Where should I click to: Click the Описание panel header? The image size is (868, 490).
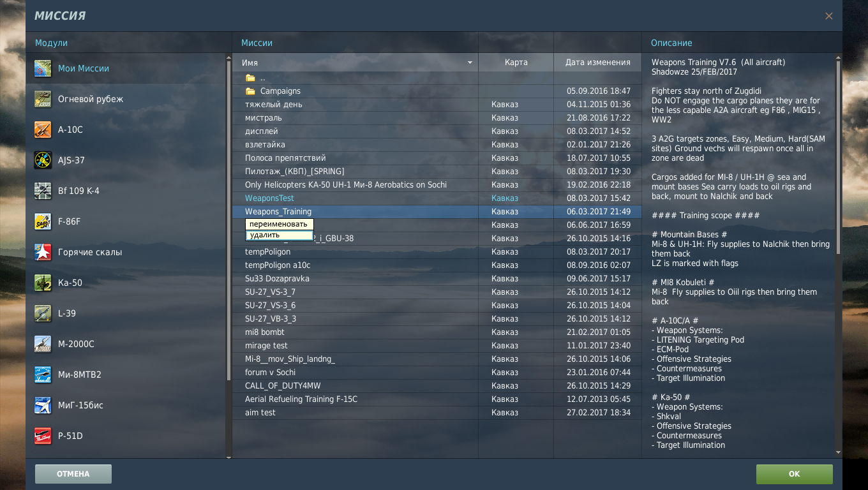click(671, 43)
